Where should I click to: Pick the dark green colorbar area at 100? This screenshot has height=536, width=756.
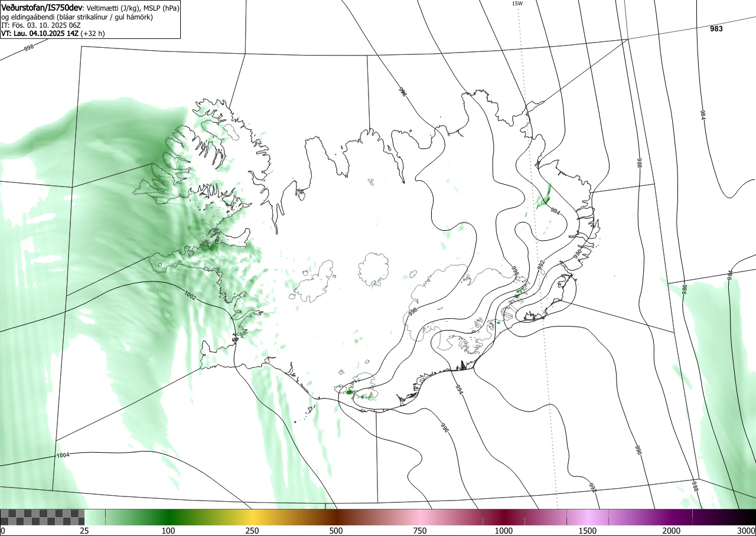(x=168, y=517)
